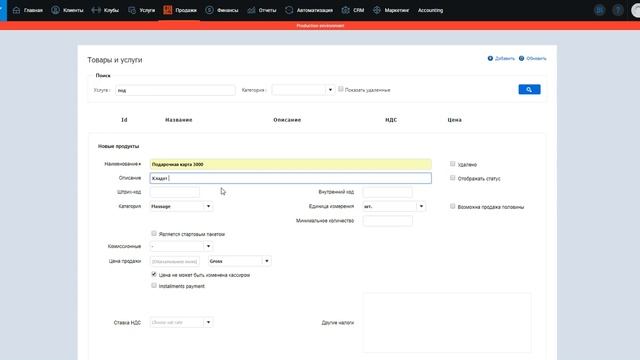Open the apps grid icon in the top bar
640x360 pixels.
pyautogui.click(x=599, y=10)
